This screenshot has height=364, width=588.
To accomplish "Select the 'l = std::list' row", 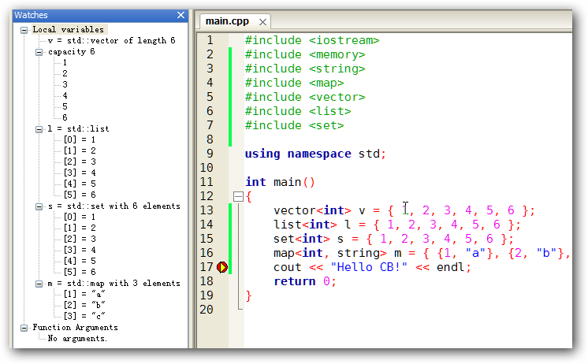I will pos(78,129).
